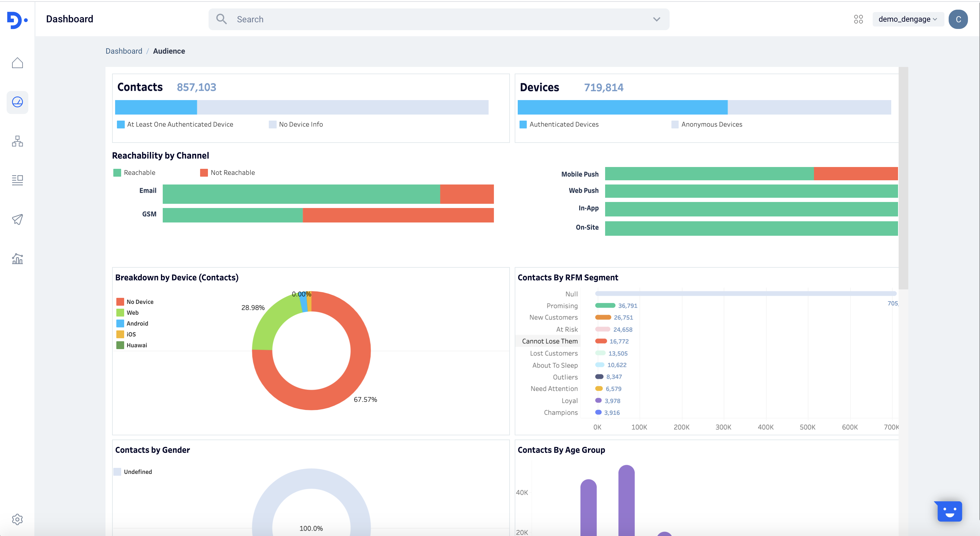980x536 pixels.
Task: Go to Dashboard breadcrumb link
Action: [x=124, y=51]
